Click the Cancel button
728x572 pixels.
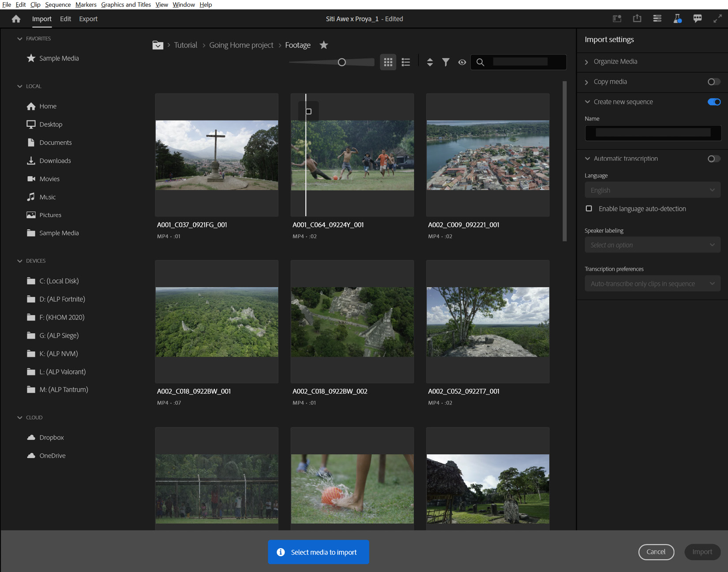(656, 552)
